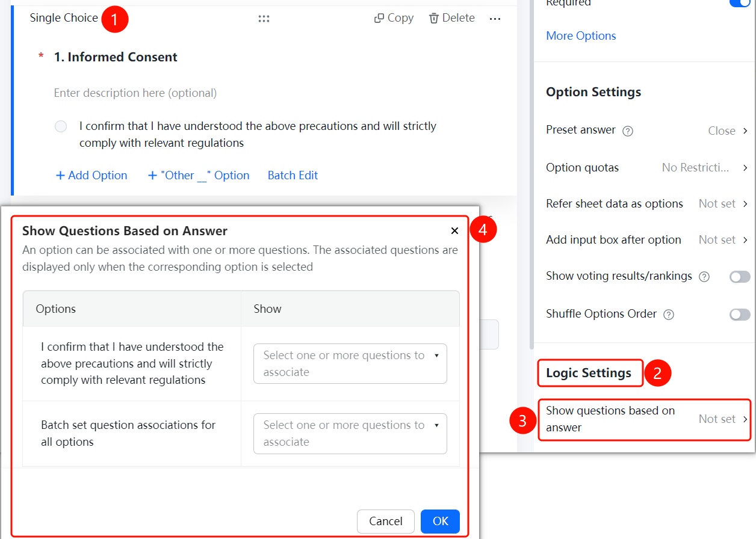Viewport: 756px width, 539px height.
Task: Expand Preset answer setting
Action: click(647, 131)
